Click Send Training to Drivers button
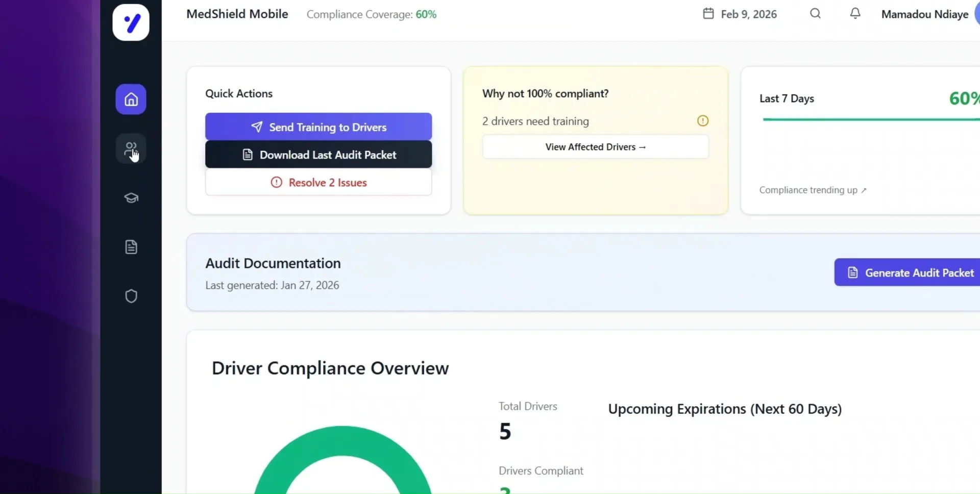980x494 pixels. coord(318,127)
